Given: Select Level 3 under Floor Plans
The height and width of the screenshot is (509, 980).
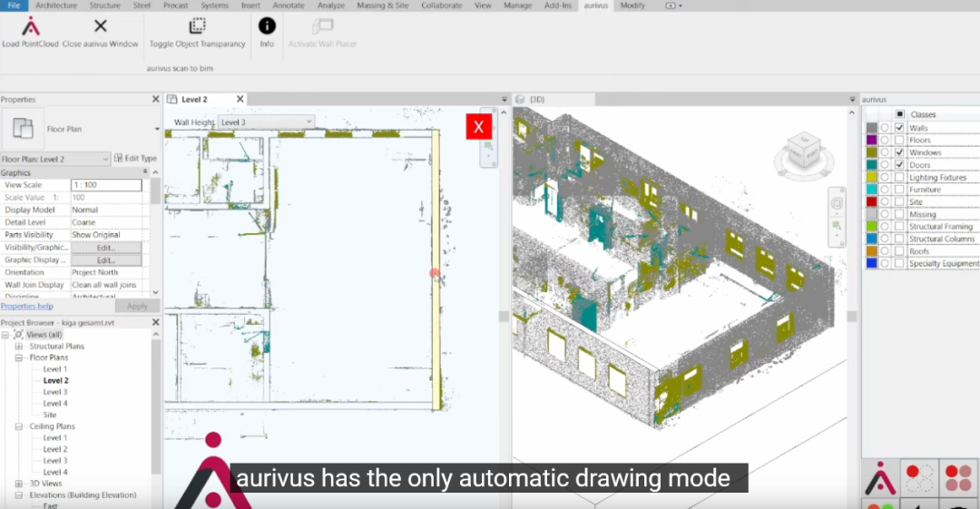Looking at the screenshot, I should point(55,392).
